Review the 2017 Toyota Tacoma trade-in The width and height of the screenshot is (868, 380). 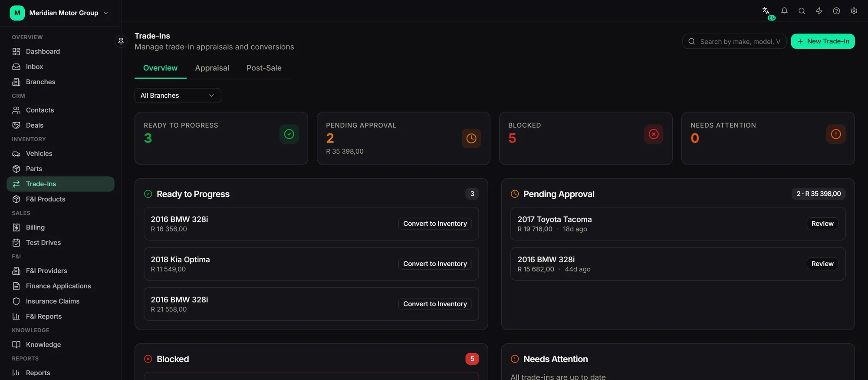pos(822,224)
